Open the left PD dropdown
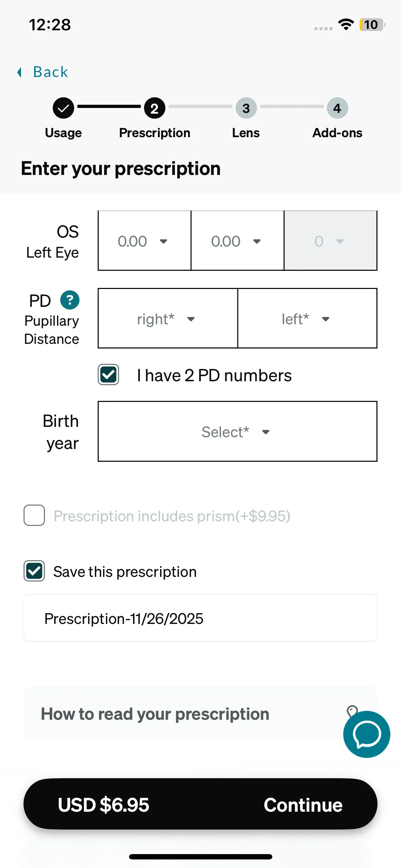 tap(307, 319)
